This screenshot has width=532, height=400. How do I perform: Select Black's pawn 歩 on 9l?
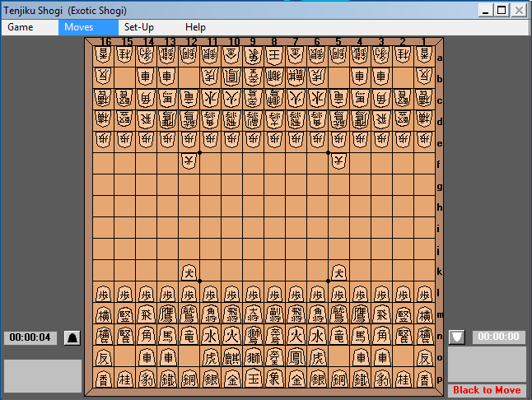[x=253, y=294]
